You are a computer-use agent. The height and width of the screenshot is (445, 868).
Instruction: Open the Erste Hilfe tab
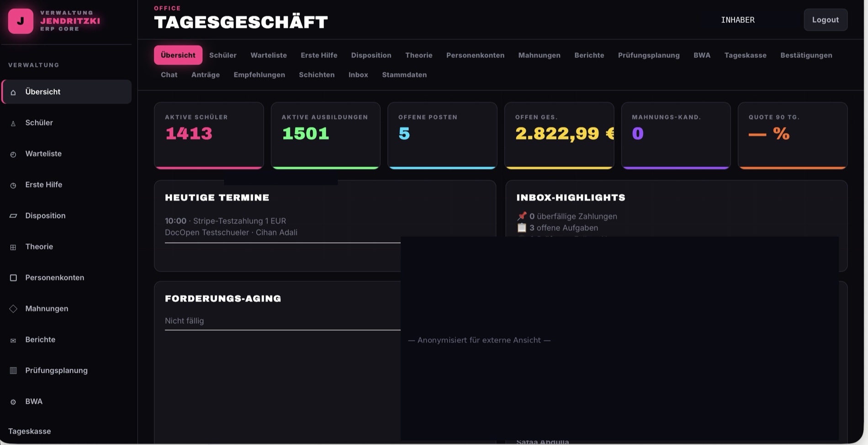(319, 55)
